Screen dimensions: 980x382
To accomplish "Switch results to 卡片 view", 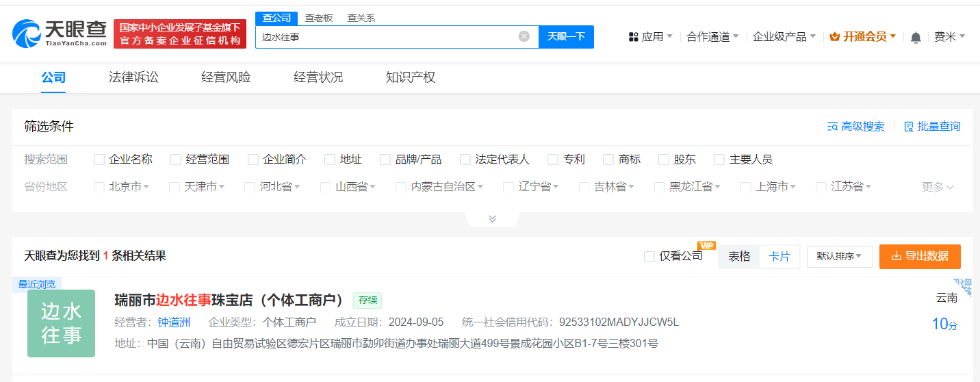I will coord(779,256).
